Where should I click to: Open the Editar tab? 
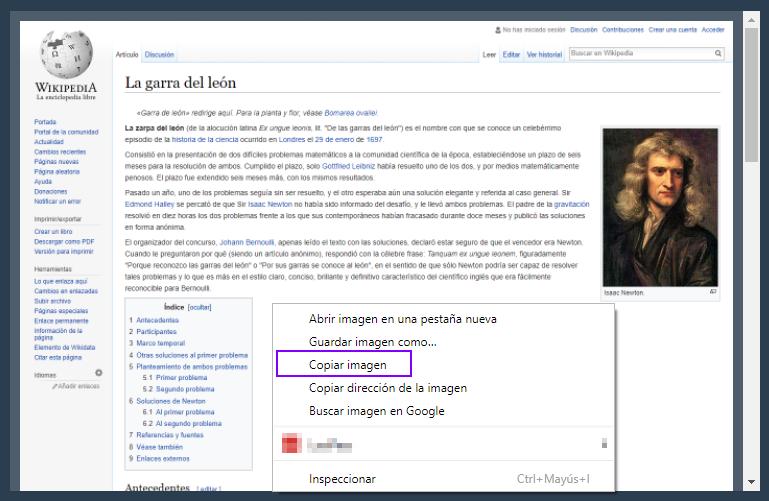point(511,54)
